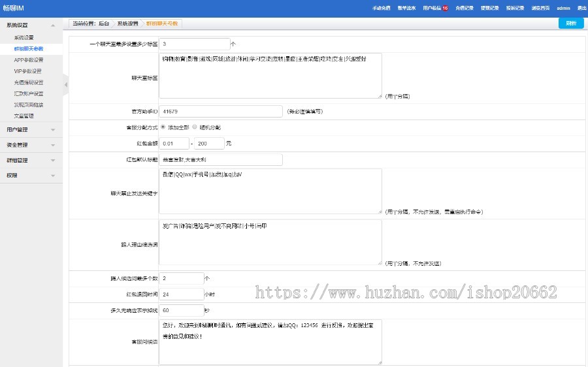Open 文章管理 in the sidebar
This screenshot has height=367, width=588.
tap(24, 116)
